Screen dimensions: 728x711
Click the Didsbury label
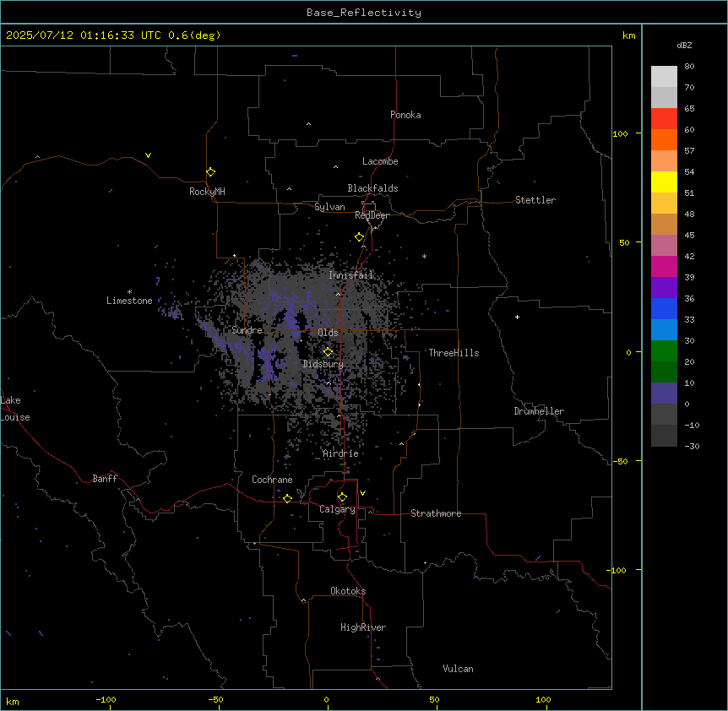(323, 364)
